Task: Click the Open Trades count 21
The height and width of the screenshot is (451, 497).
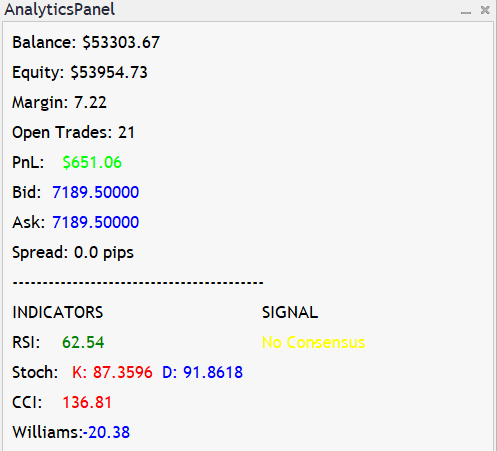Action: pyautogui.click(x=126, y=132)
